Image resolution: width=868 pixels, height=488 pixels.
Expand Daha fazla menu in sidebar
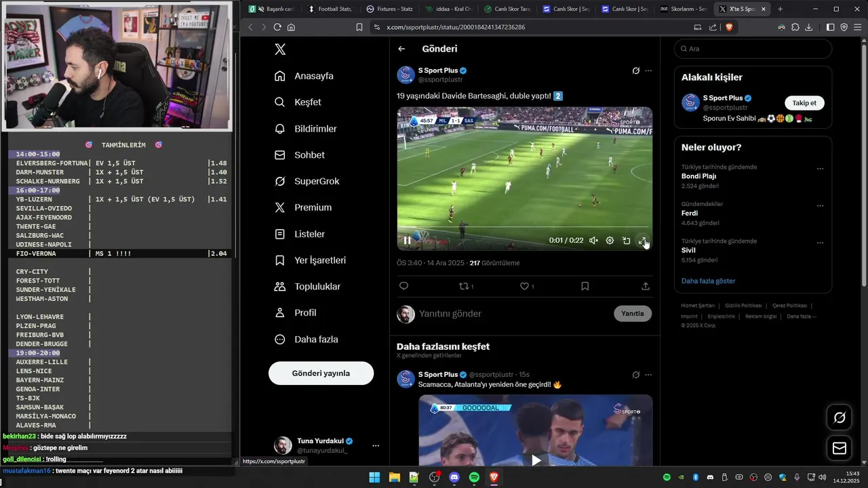click(306, 339)
